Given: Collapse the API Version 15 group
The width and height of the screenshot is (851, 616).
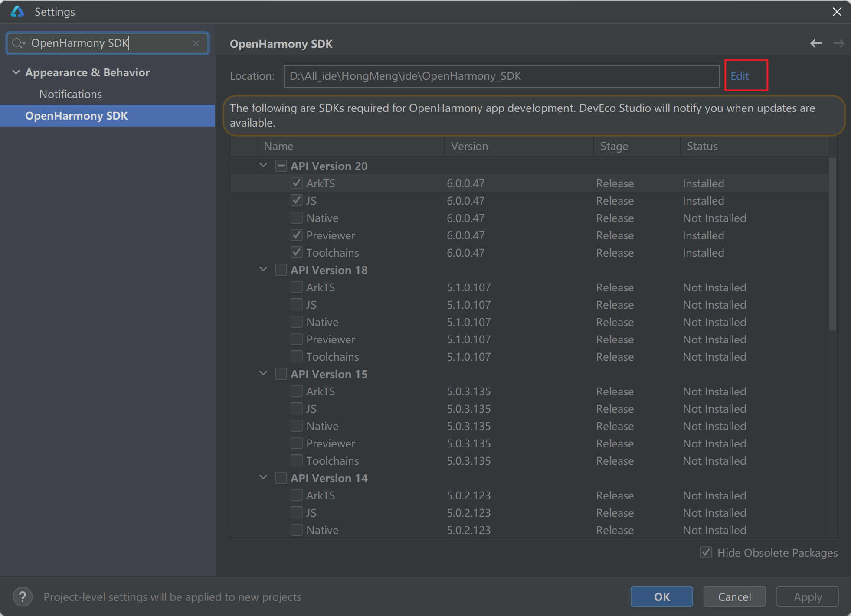Looking at the screenshot, I should [263, 374].
